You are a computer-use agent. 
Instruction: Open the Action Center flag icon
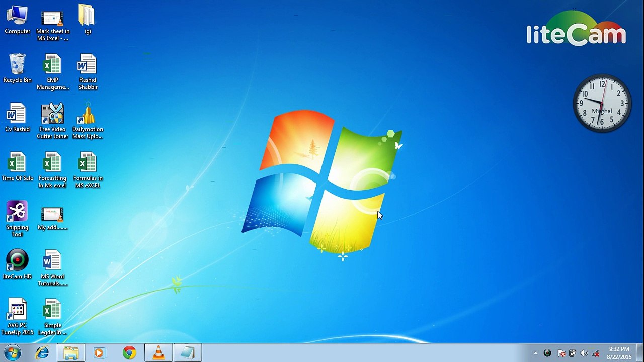click(x=561, y=353)
